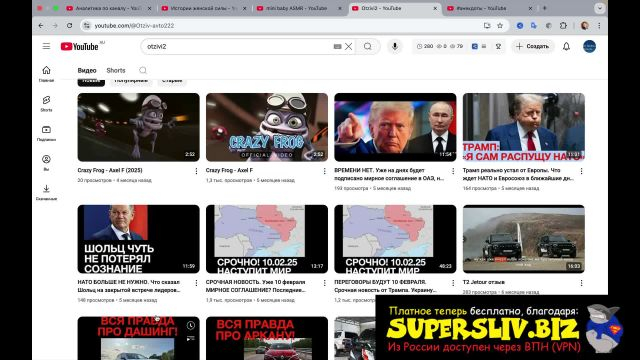Image resolution: width=640 pixels, height=360 pixels.
Task: Open more options for T2 Jetour video
Action: point(581,283)
